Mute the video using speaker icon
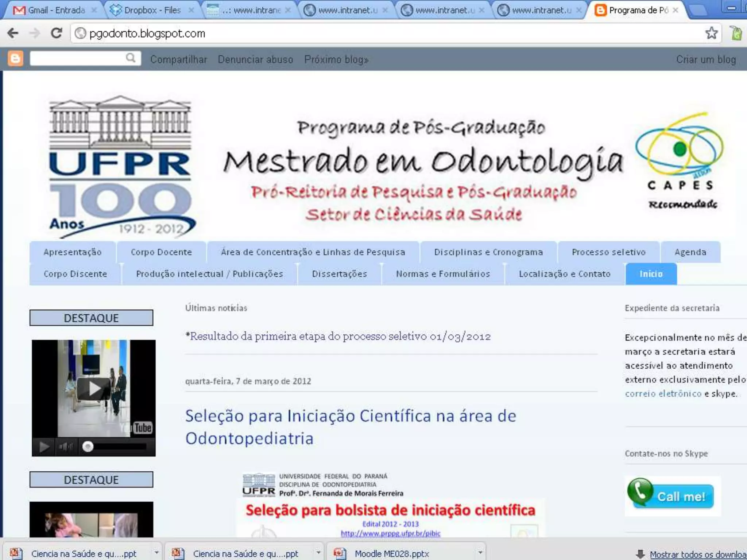The height and width of the screenshot is (560, 747). [65, 447]
